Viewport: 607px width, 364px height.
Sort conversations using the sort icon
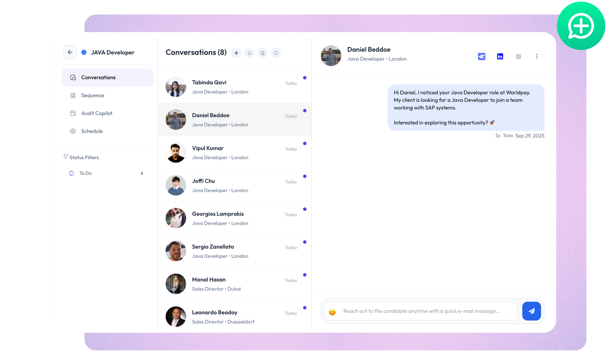pyautogui.click(x=249, y=53)
